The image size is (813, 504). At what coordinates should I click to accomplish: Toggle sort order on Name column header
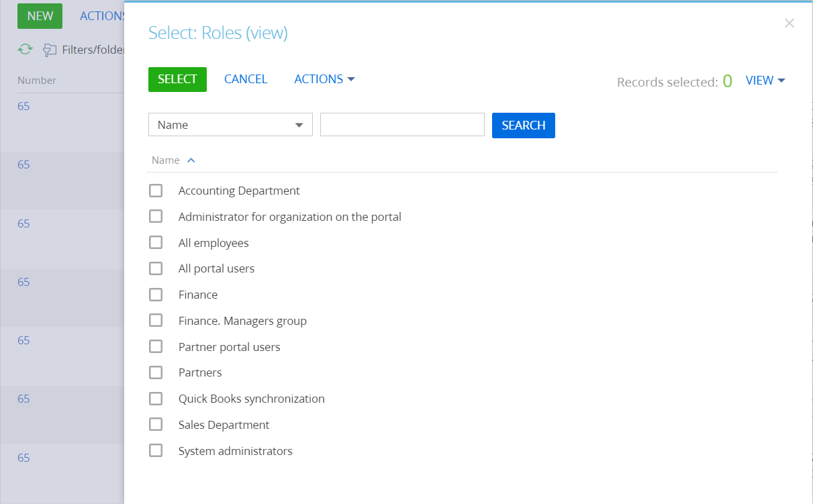coord(173,160)
